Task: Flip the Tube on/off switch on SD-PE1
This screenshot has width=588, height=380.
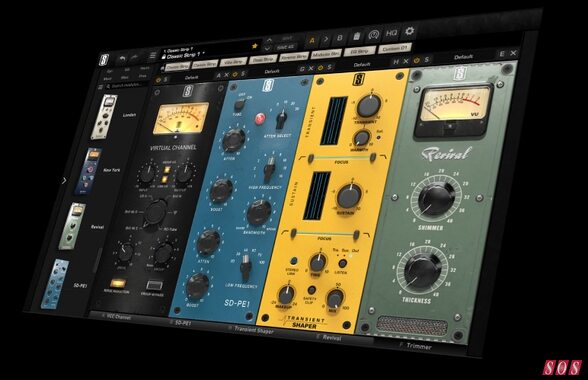Action: tap(239, 105)
